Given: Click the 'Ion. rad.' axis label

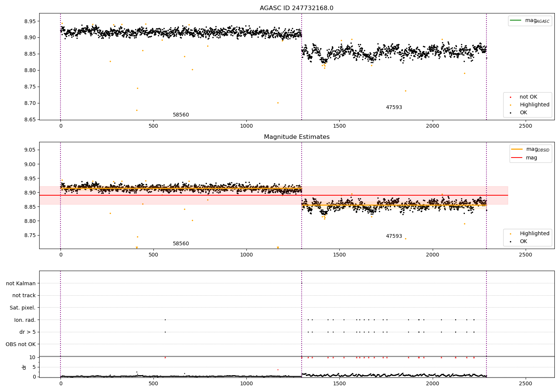Looking at the screenshot, I should pyautogui.click(x=25, y=320).
